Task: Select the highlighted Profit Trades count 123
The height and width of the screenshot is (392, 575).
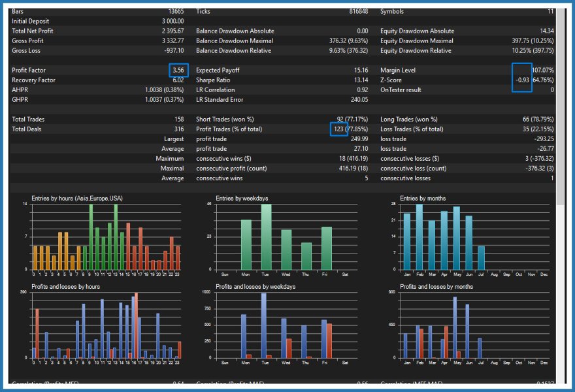Action: [338, 129]
